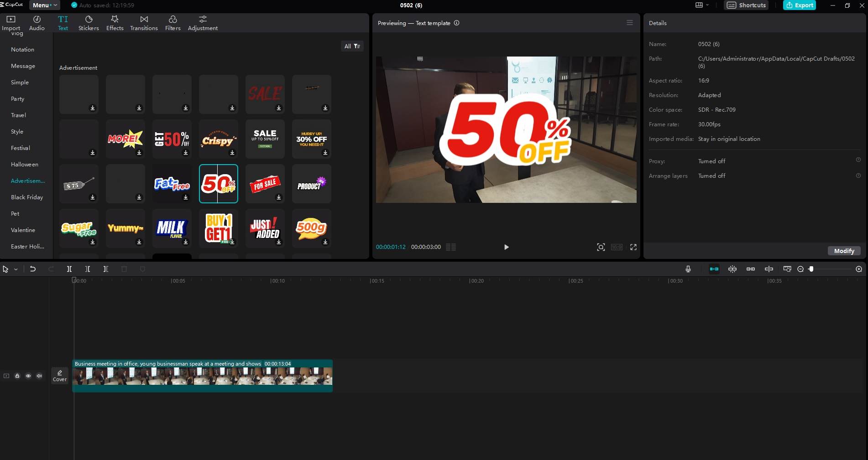Enter fullscreen preview mode

pyautogui.click(x=633, y=247)
